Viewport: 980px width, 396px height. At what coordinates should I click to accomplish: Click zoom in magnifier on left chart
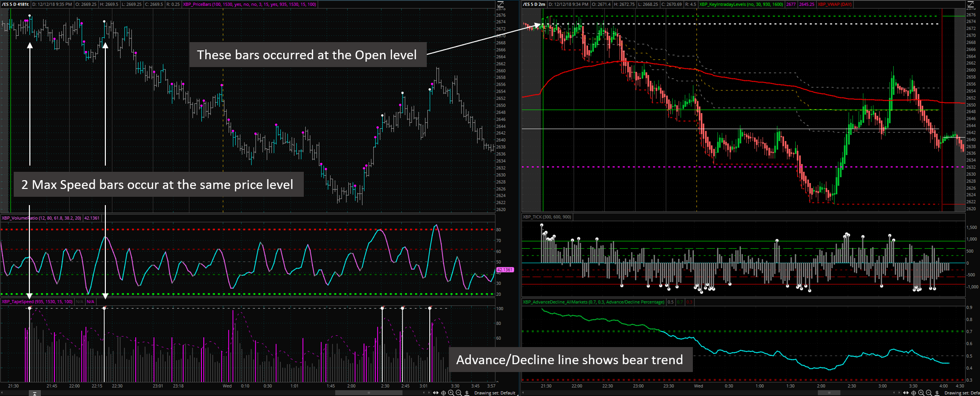[451, 393]
